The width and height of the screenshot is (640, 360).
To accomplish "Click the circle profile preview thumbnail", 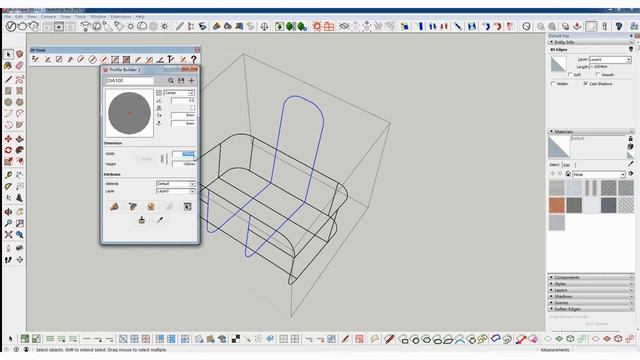I will (x=129, y=113).
